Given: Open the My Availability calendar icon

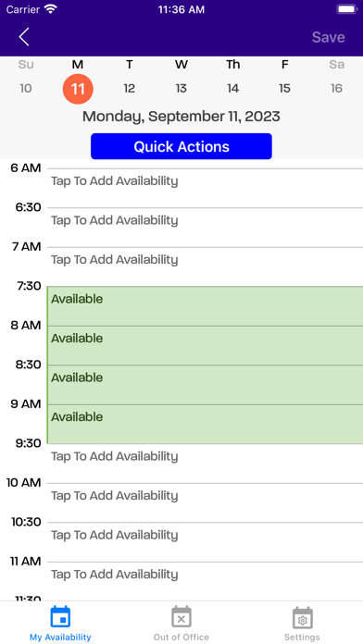Looking at the screenshot, I should click(x=60, y=616).
